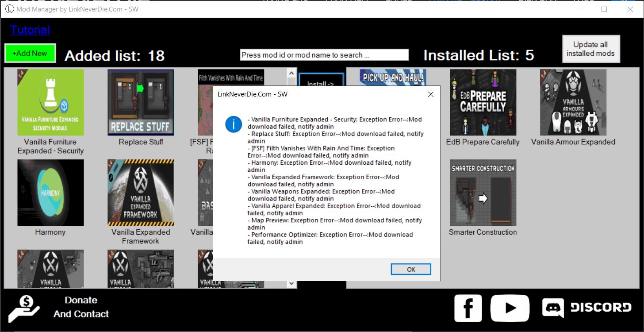Viewport: 644px width, 332px height.
Task: Select Vanilla Furniture Expanded - Security thumbnail
Action: [50, 102]
